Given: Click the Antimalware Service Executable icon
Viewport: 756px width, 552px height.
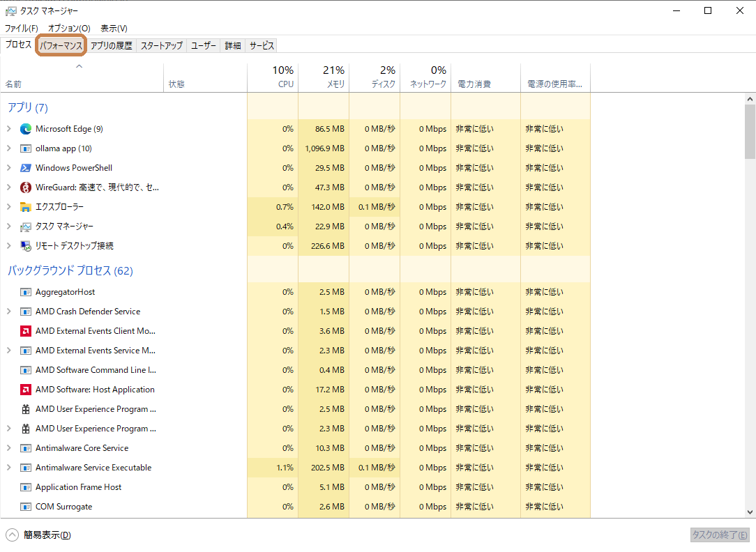Looking at the screenshot, I should [x=26, y=468].
